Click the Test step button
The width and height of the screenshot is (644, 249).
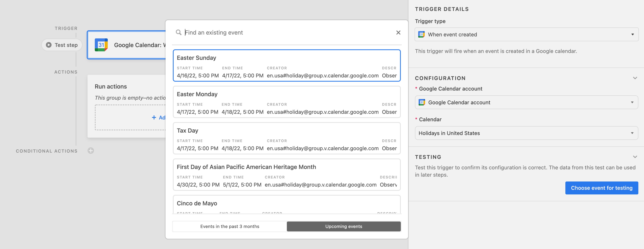[x=62, y=45]
